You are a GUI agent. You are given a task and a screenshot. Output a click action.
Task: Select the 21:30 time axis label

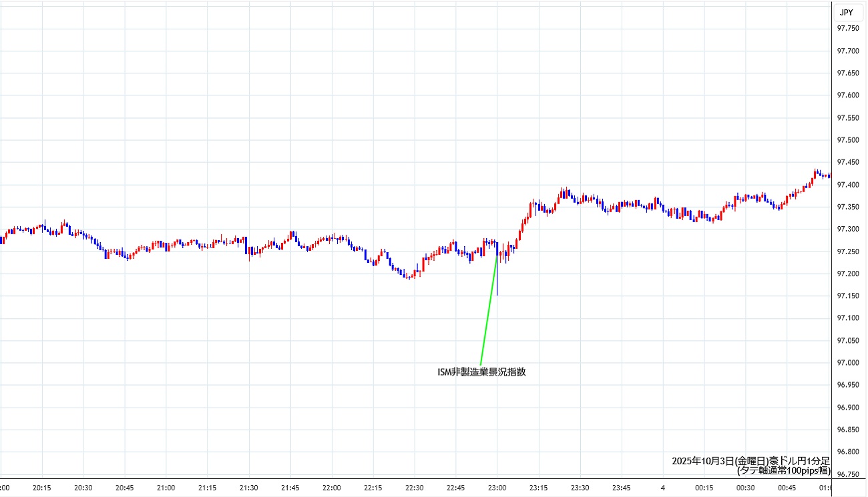249,488
